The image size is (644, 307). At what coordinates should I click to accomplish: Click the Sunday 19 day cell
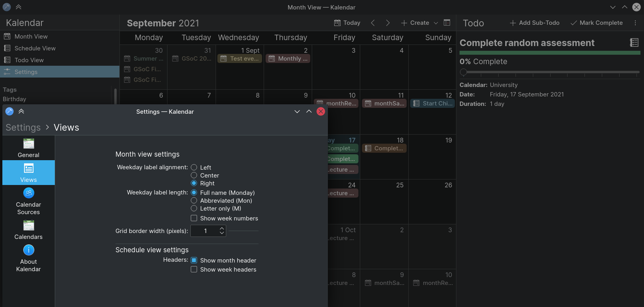click(432, 157)
